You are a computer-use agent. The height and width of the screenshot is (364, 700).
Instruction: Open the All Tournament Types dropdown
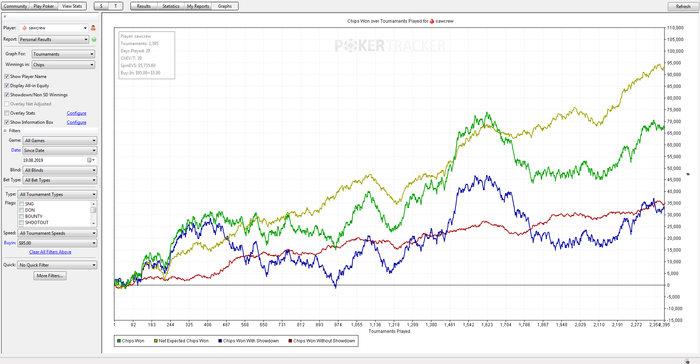[x=57, y=194]
